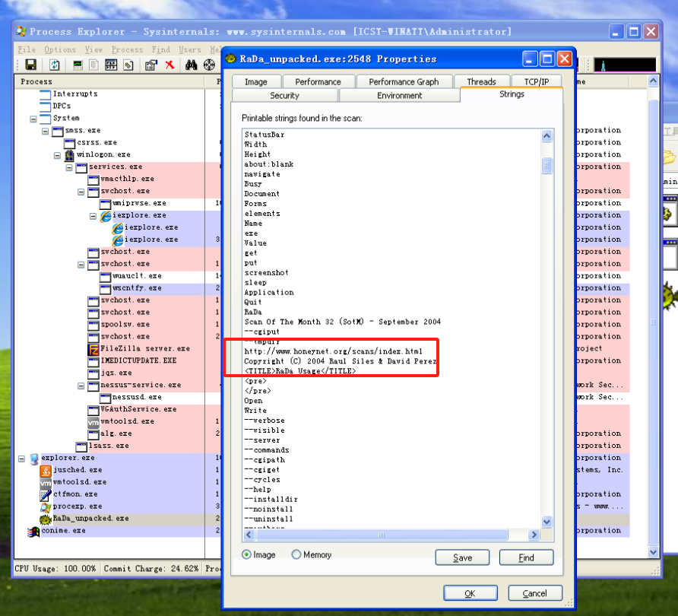Open the Users menu

point(190,49)
